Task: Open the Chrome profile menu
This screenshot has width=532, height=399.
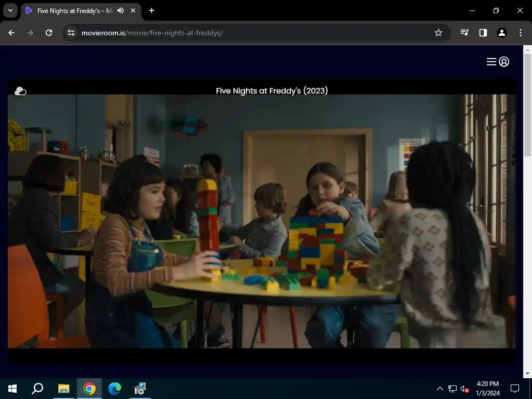Action: pyautogui.click(x=502, y=33)
